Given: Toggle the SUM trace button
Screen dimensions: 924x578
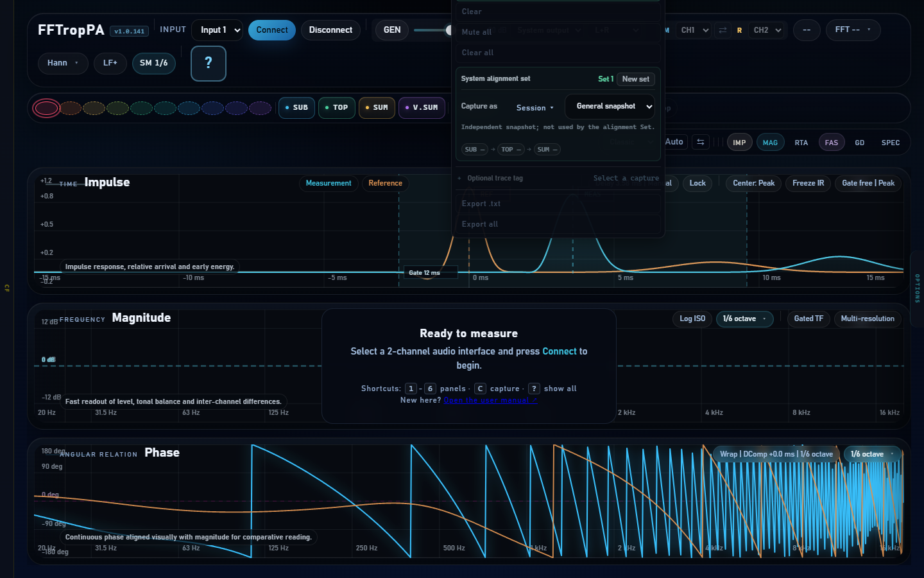Looking at the screenshot, I should pos(377,108).
